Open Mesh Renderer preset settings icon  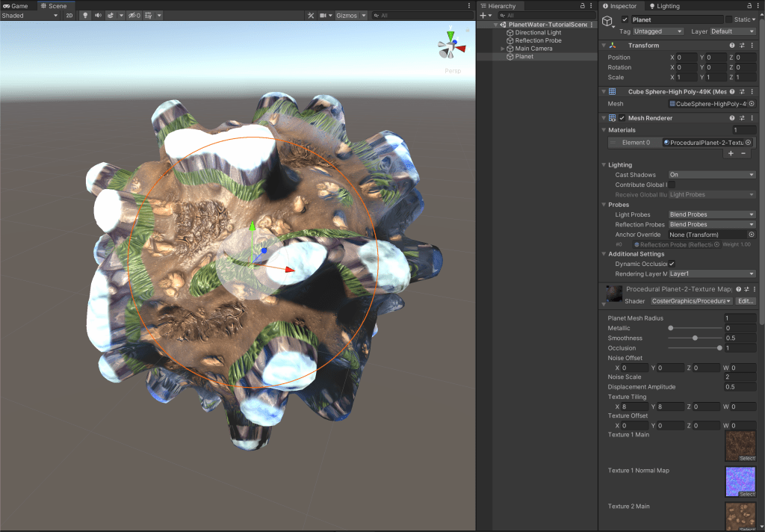click(742, 118)
